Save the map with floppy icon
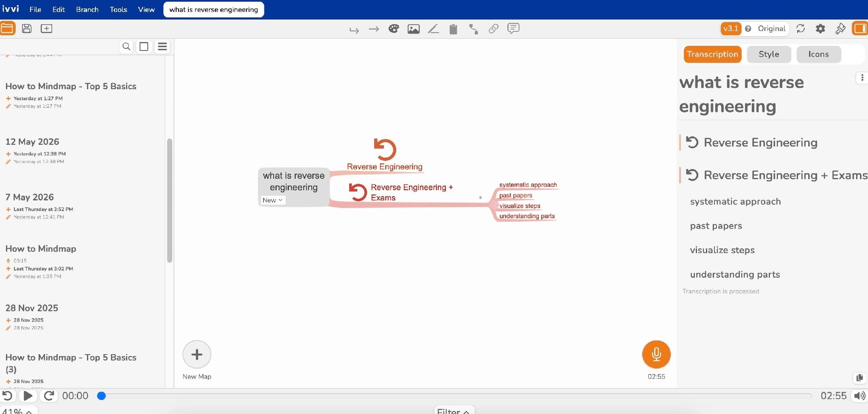 coord(27,28)
